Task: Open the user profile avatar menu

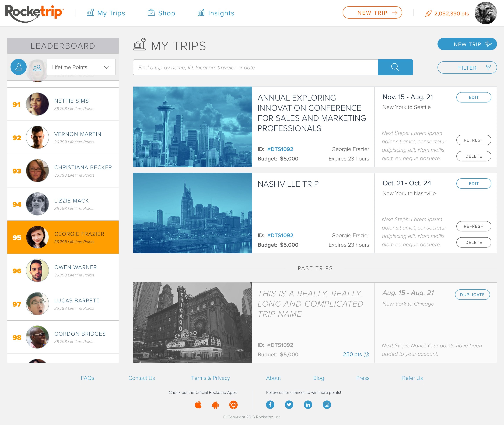Action: tap(485, 13)
